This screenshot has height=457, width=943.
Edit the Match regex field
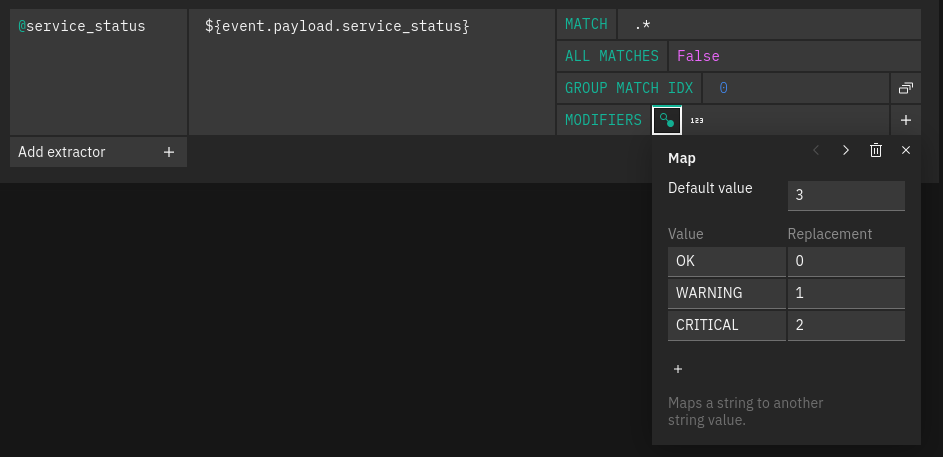767,24
